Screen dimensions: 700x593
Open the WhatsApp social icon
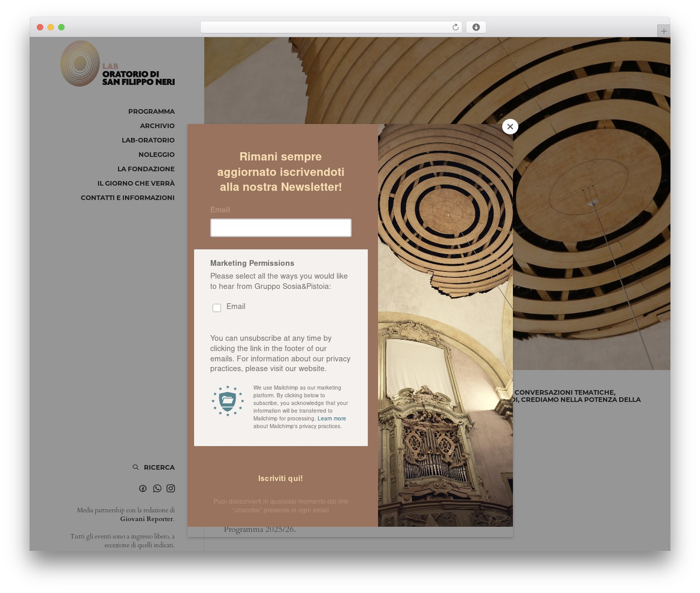coord(157,489)
